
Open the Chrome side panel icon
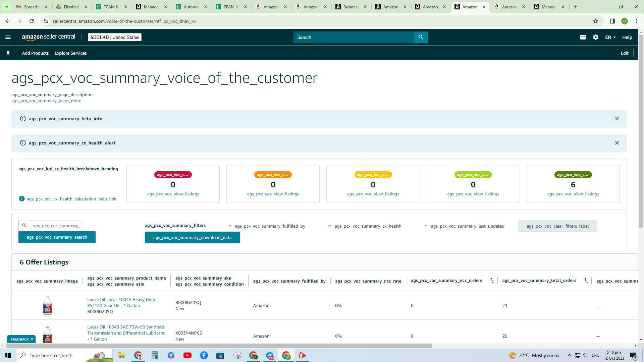612,21
